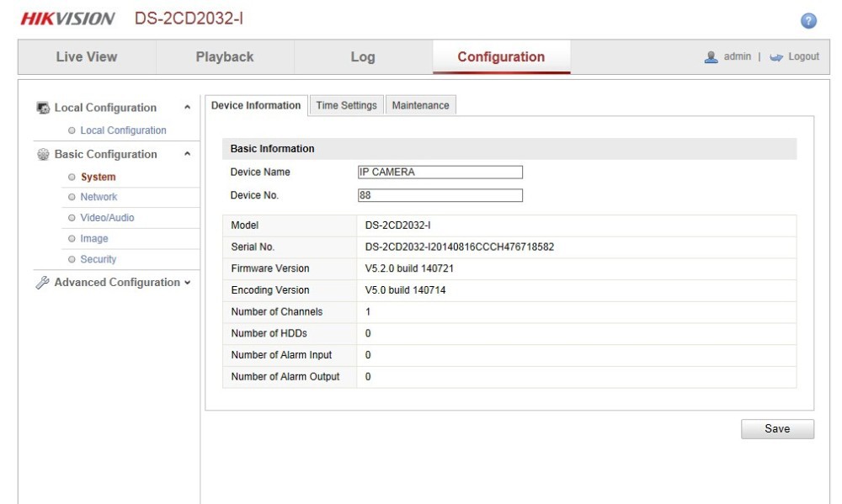Switch to the Live View tab
Viewport: 842px width, 504px height.
click(87, 57)
